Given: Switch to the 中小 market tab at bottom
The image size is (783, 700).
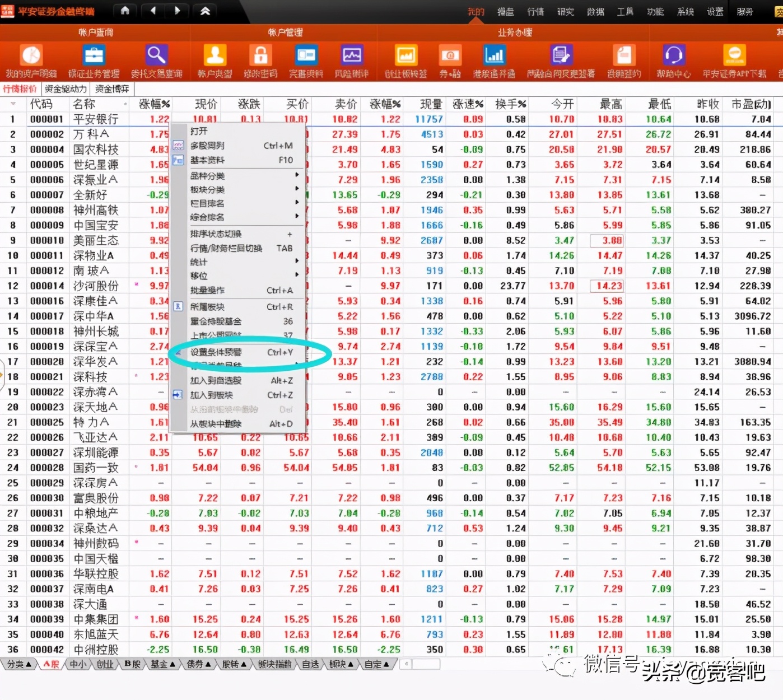Looking at the screenshot, I should [77, 664].
